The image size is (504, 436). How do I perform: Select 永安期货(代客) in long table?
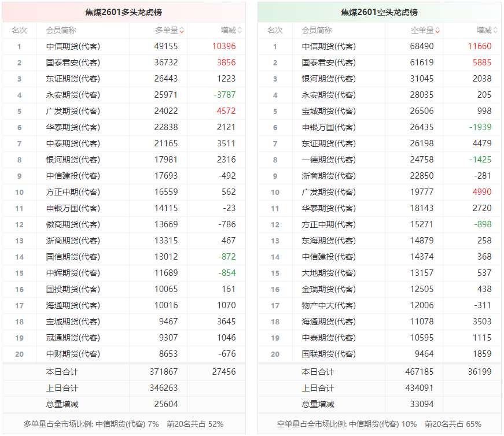pyautogui.click(x=73, y=95)
